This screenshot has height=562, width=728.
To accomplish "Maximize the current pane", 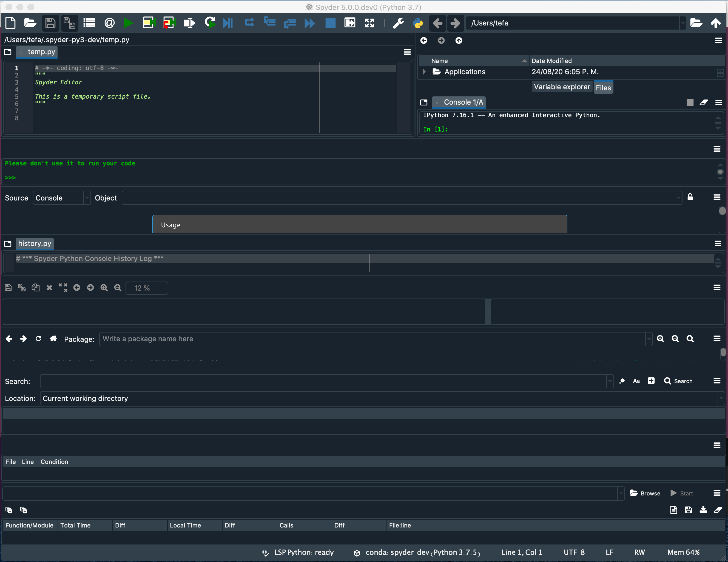I will point(369,23).
